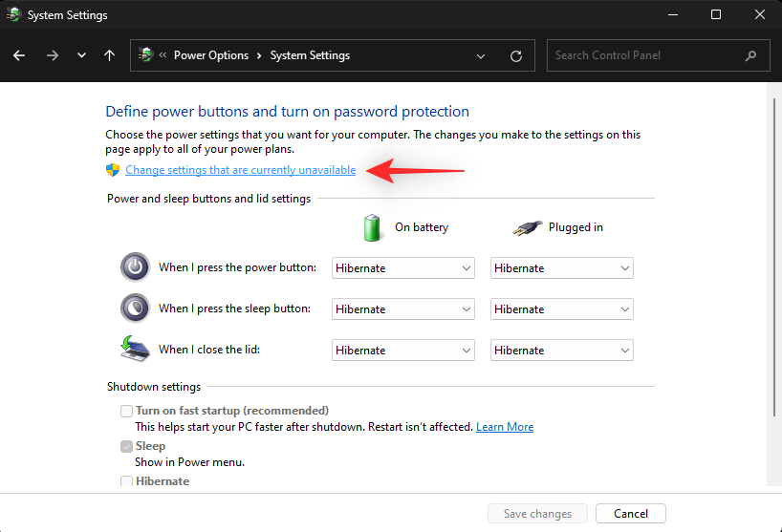
Task: Close the System Settings window
Action: (x=760, y=15)
